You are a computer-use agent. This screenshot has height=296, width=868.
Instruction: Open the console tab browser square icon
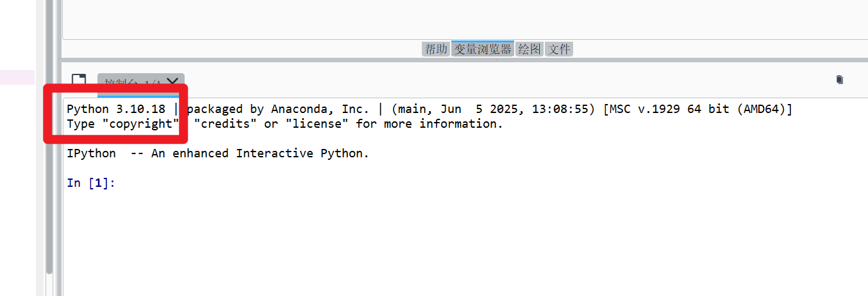(78, 80)
